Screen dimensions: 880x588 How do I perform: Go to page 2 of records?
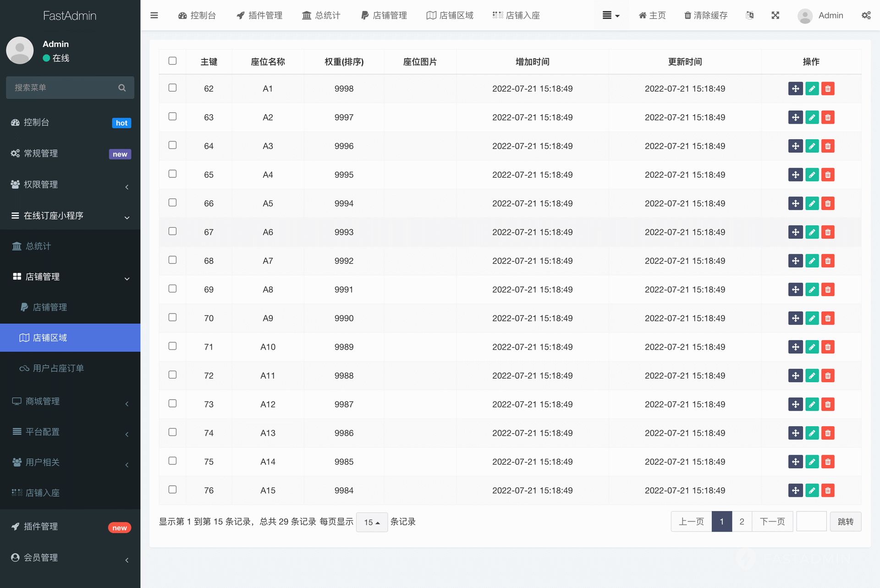click(742, 522)
